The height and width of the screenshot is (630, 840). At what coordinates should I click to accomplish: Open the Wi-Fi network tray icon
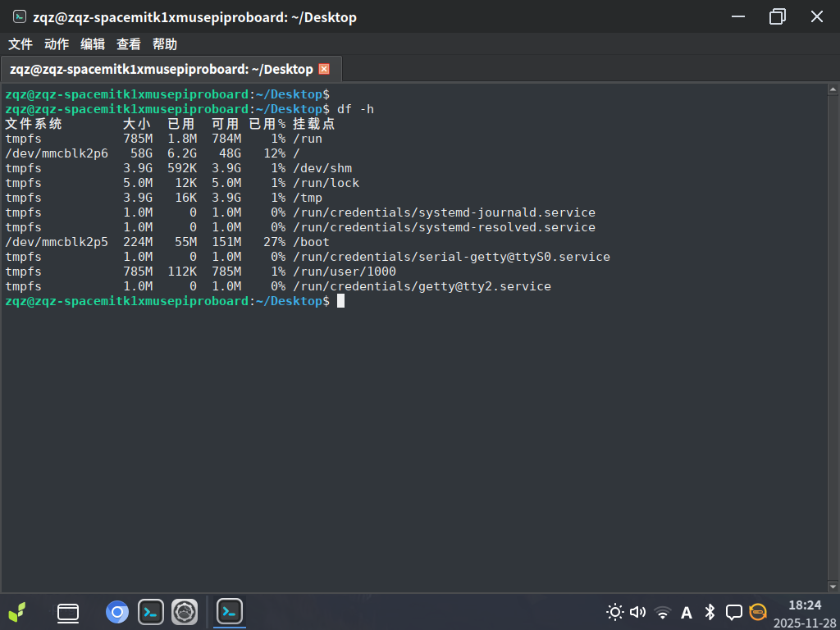(x=663, y=612)
